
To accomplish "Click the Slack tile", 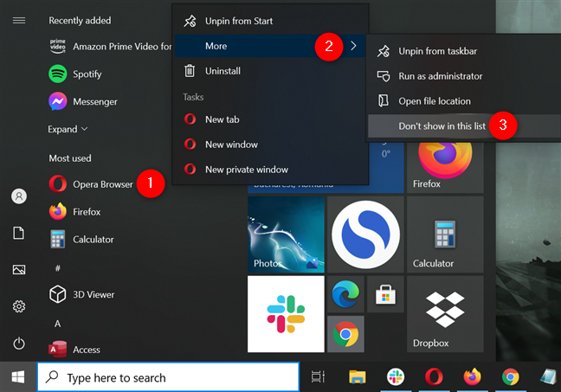I will point(285,314).
